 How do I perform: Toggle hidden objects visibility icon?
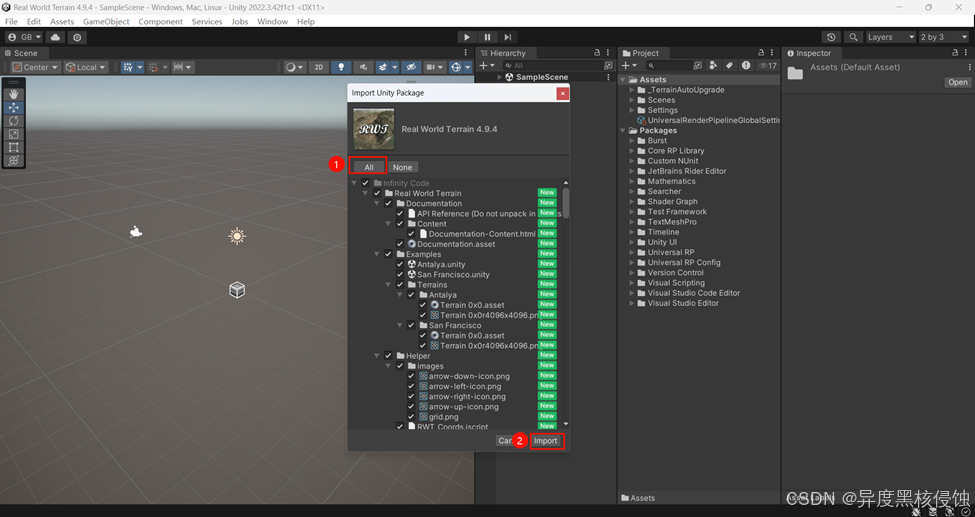411,67
